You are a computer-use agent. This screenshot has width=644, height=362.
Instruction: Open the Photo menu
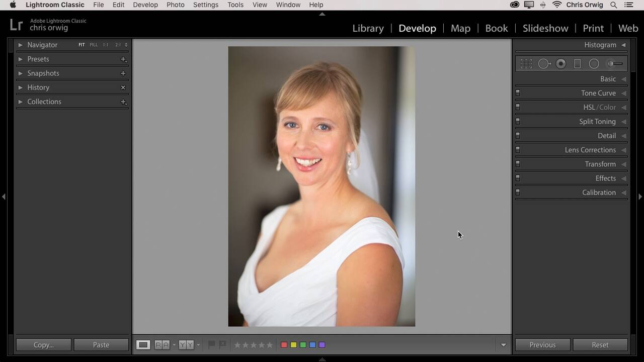coord(175,5)
